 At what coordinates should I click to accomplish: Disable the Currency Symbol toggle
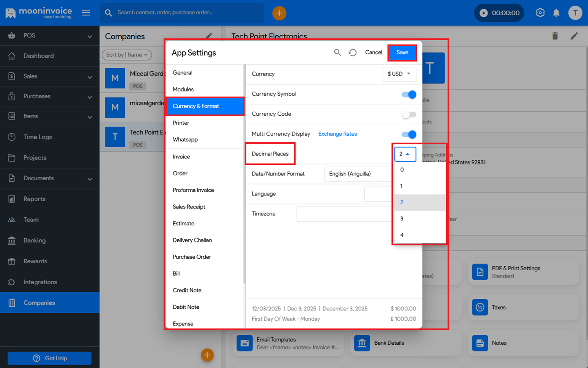409,94
